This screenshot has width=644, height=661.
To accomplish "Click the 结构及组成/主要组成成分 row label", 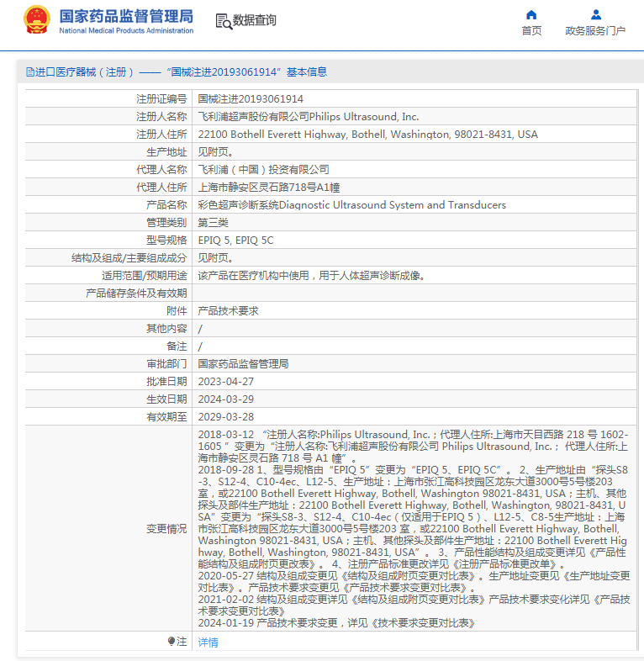I will [129, 258].
